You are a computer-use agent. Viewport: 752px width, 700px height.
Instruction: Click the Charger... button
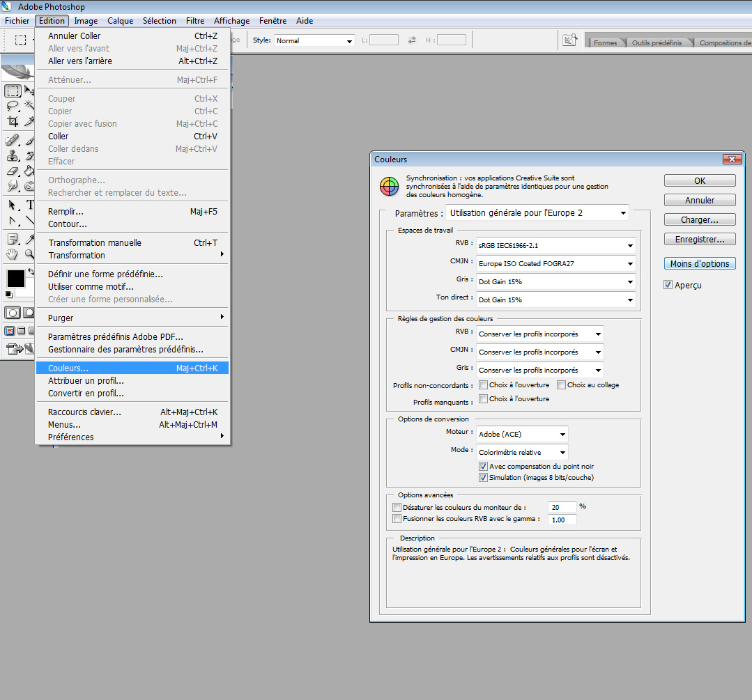[x=700, y=220]
